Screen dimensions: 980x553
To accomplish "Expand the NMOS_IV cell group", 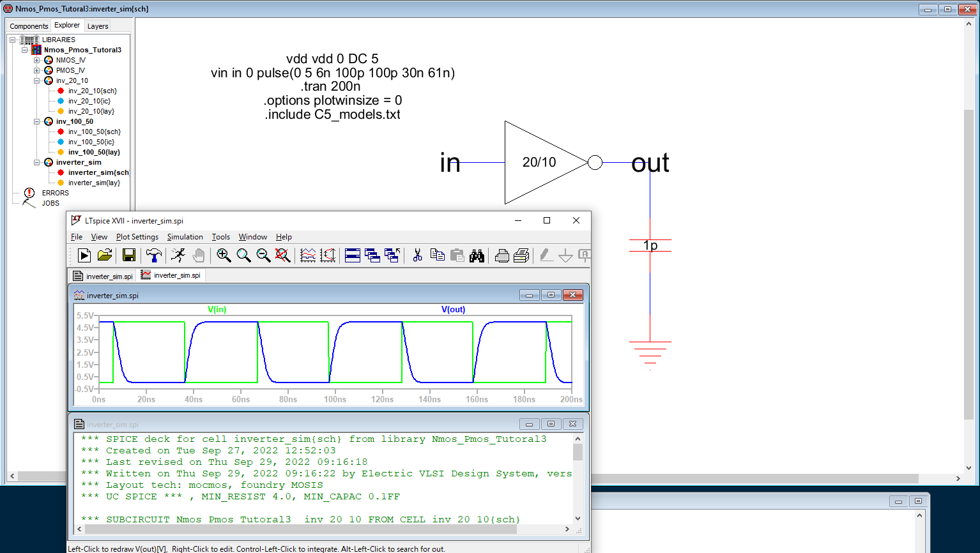I will pyautogui.click(x=37, y=60).
